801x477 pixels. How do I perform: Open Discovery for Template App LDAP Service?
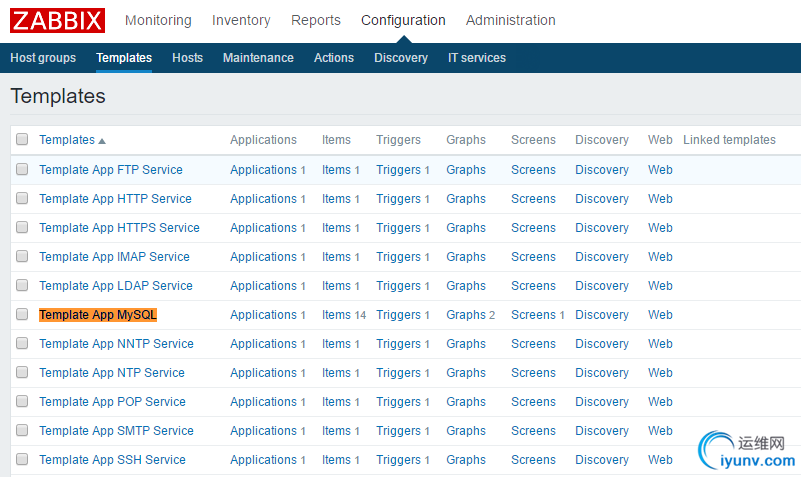tap(602, 287)
